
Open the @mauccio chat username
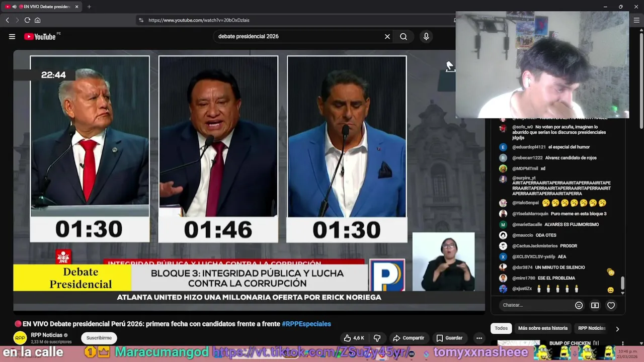(522, 235)
